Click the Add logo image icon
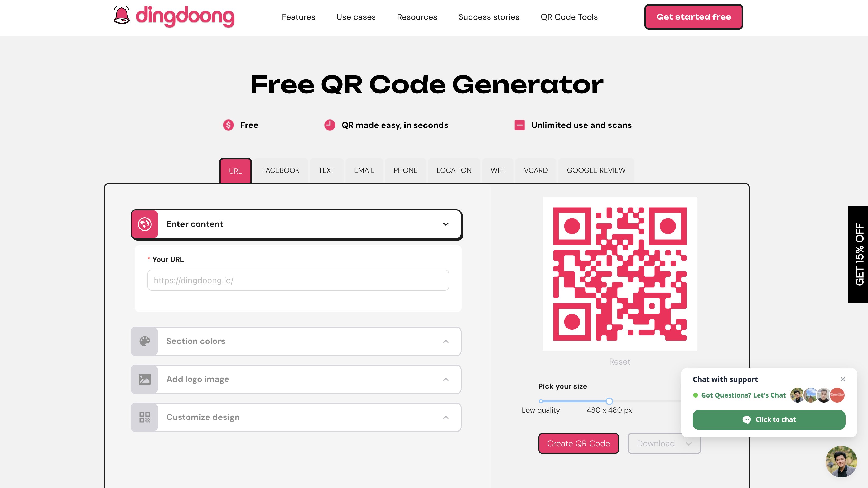Viewport: 868px width, 488px height. point(144,379)
